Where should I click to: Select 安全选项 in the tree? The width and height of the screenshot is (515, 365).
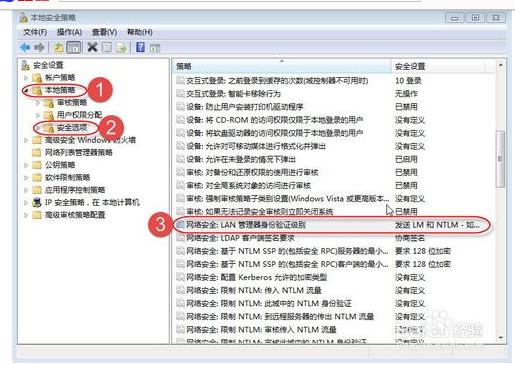point(72,128)
